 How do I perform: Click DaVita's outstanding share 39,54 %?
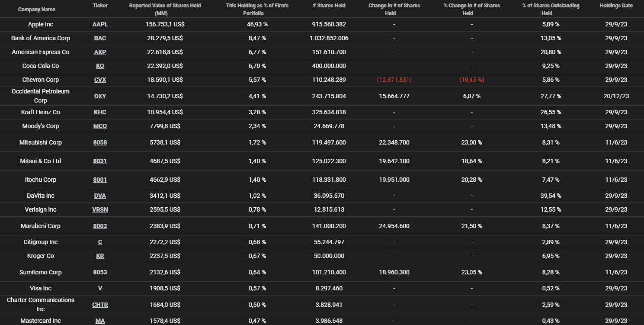point(551,196)
